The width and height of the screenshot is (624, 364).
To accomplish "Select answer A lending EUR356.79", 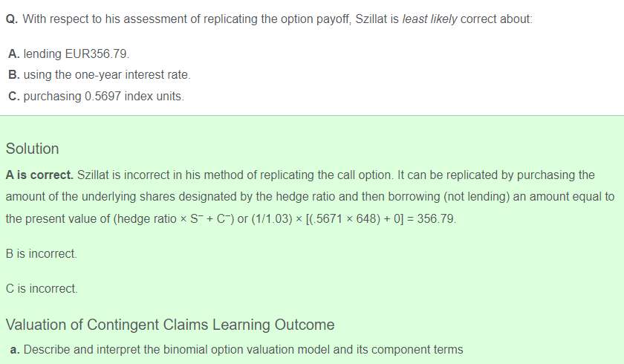I will 69,53.
